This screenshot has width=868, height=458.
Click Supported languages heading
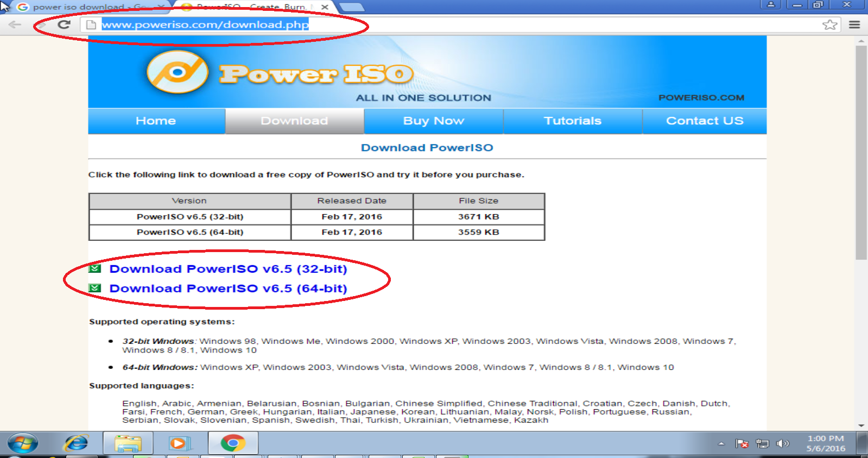[x=142, y=386]
